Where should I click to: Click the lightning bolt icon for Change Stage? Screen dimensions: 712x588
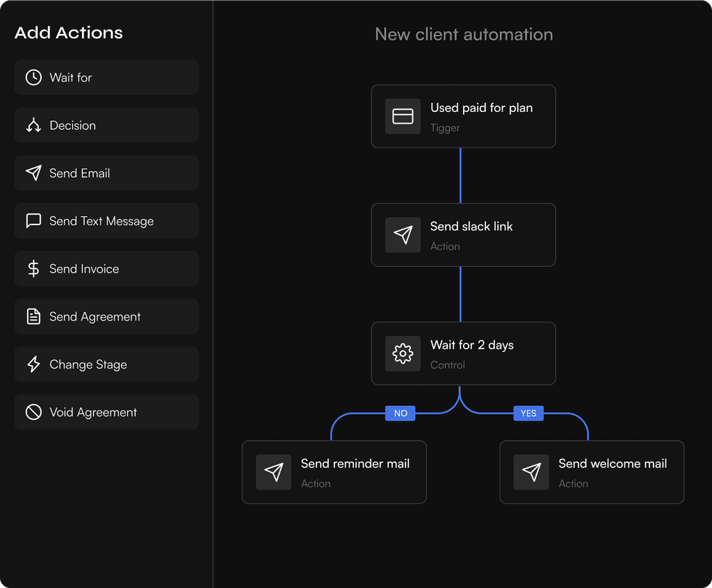[x=33, y=365]
